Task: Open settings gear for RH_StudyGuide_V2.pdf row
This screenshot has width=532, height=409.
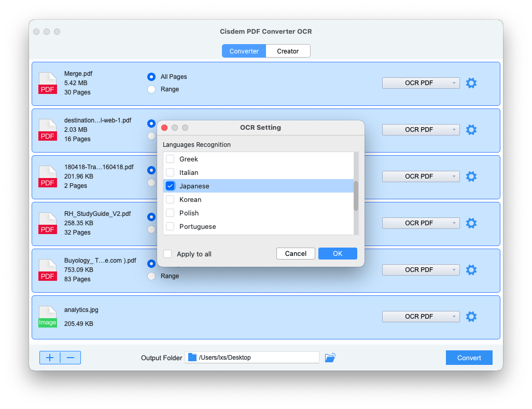Action: 471,223
